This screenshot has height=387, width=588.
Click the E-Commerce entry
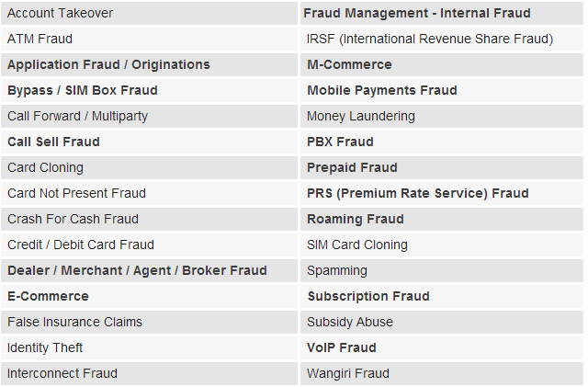click(48, 297)
